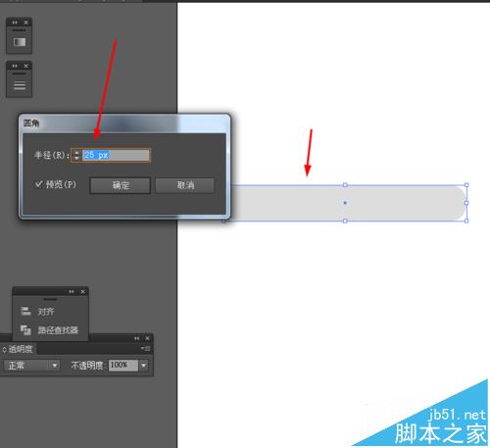Click the bottom-right corner selection handle
The height and width of the screenshot is (448, 490).
click(466, 221)
